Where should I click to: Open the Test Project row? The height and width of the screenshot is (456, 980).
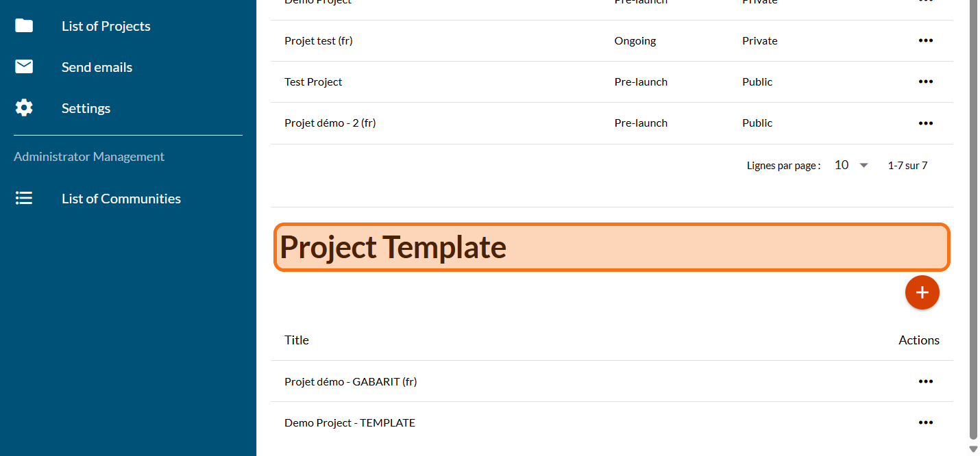313,81
